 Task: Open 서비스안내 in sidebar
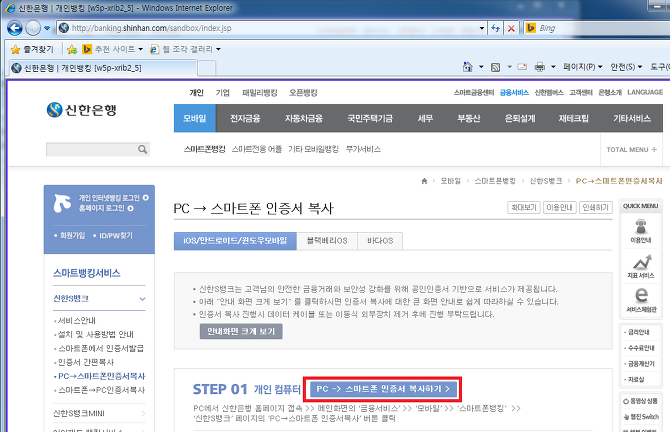click(76, 320)
